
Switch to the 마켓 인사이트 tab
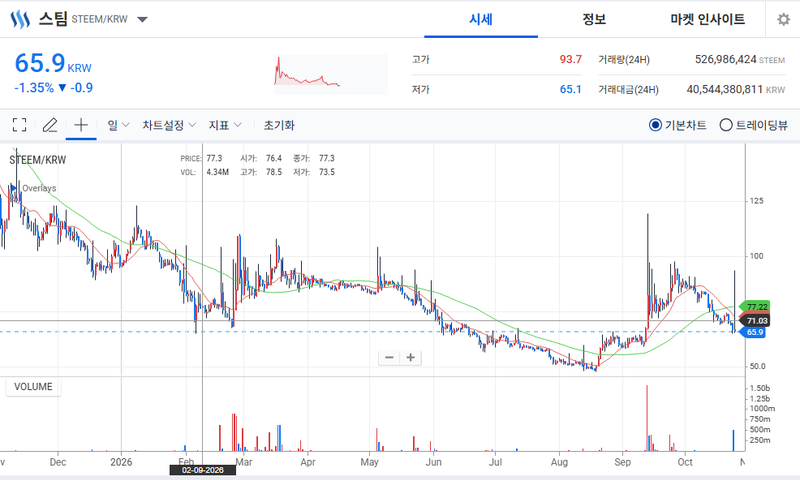(708, 19)
